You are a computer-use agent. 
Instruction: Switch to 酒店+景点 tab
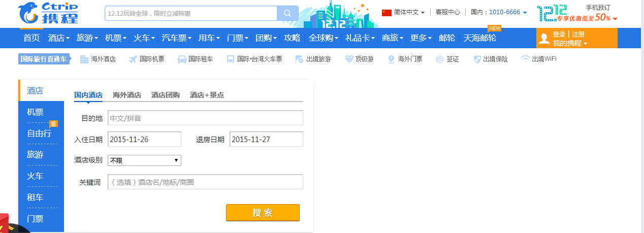[x=207, y=95]
